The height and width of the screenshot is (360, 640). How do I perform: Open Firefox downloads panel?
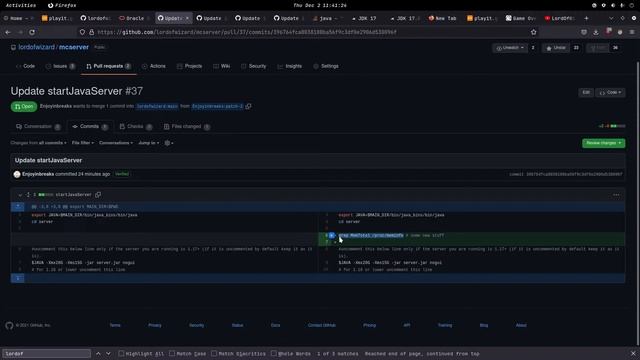coord(596,32)
